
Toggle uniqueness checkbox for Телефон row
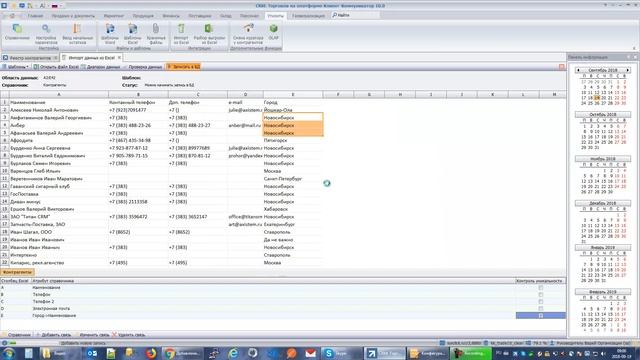540,295
